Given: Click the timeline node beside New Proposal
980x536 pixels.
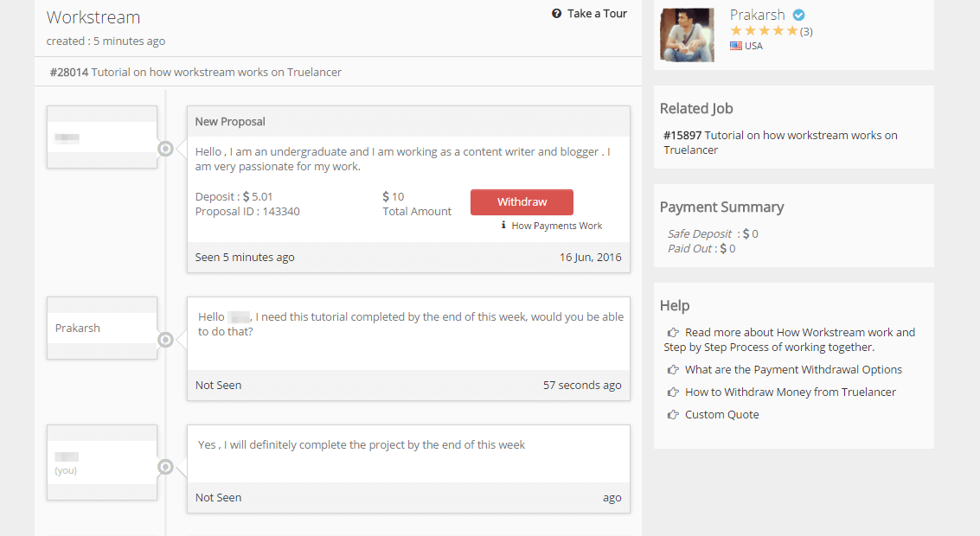Looking at the screenshot, I should tap(166, 149).
